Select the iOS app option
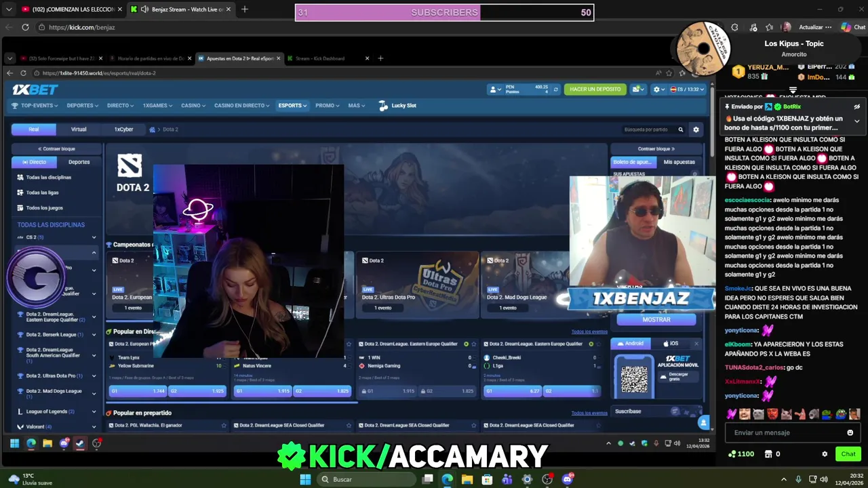This screenshot has height=488, width=868. [x=670, y=344]
